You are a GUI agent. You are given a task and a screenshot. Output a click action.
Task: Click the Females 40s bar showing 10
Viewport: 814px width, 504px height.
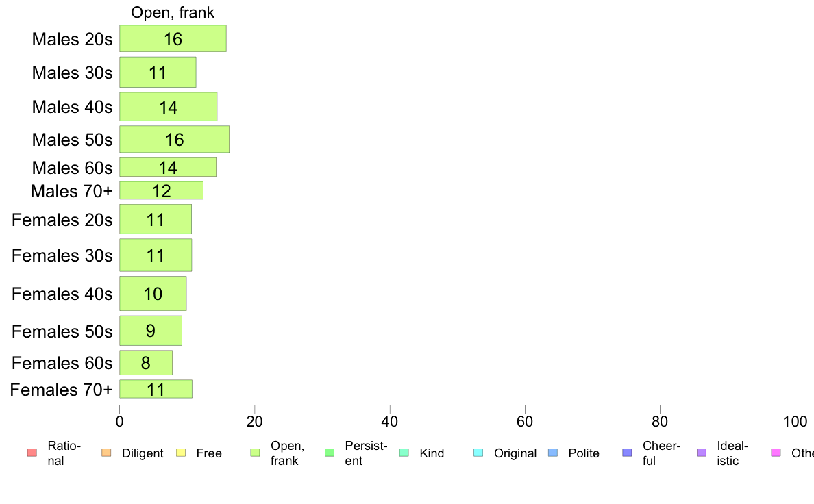153,293
